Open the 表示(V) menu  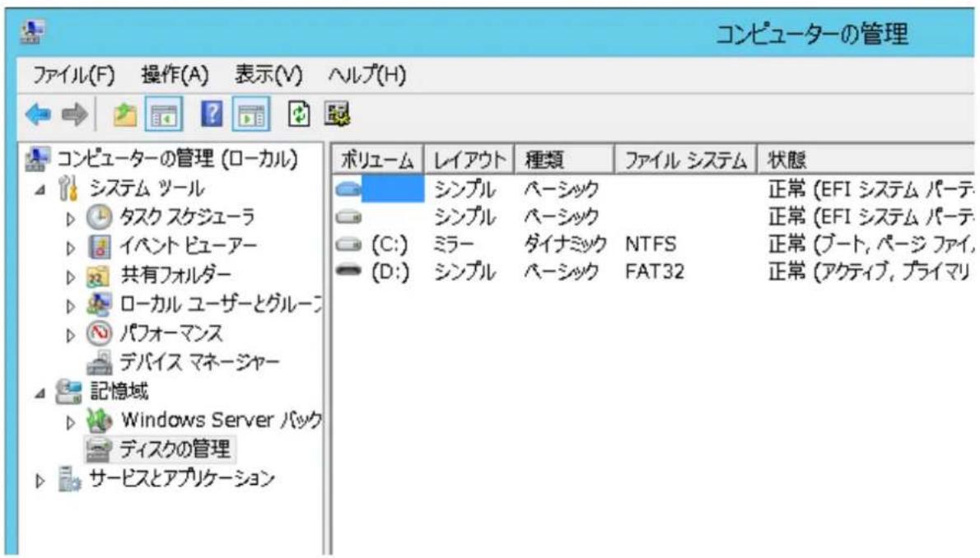pos(268,75)
